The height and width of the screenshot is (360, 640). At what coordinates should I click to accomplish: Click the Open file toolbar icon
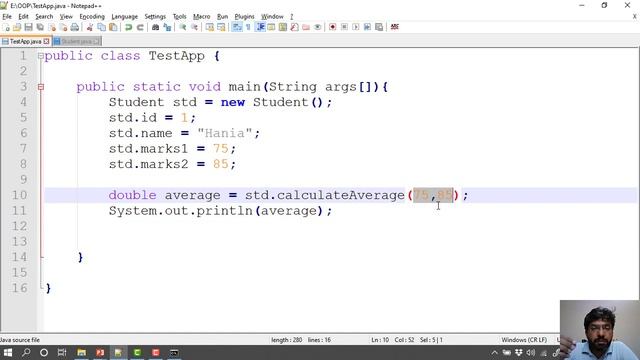point(17,27)
